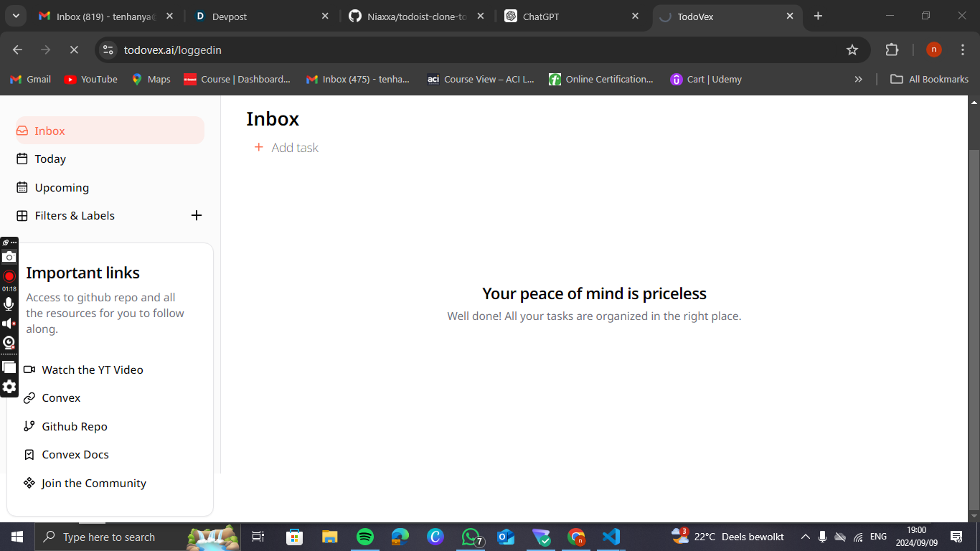
Task: Open the Convex link
Action: pyautogui.click(x=52, y=397)
